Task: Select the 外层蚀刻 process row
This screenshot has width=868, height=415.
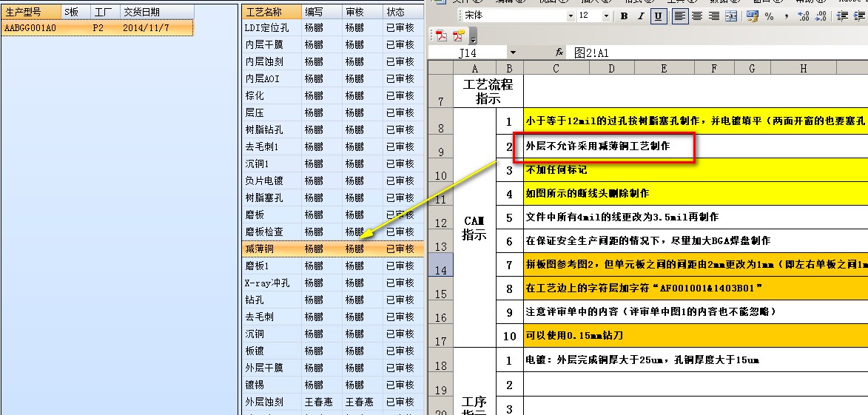Action: pos(334,402)
